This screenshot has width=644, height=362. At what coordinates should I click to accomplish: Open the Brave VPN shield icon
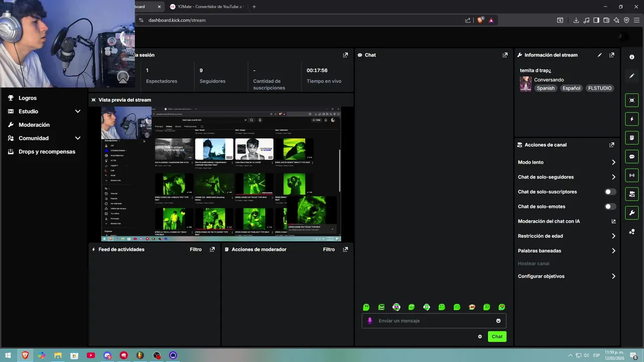click(626, 20)
